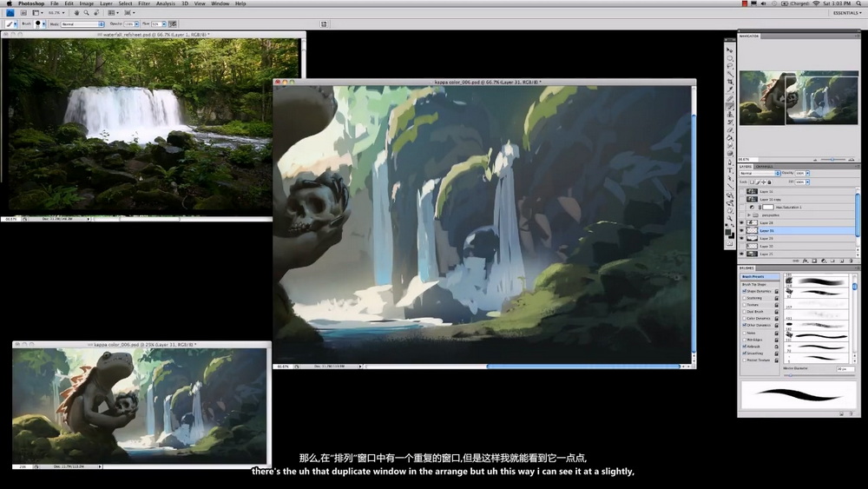This screenshot has height=489, width=868.
Task: Select the Paint Bucket tool
Action: [730, 138]
